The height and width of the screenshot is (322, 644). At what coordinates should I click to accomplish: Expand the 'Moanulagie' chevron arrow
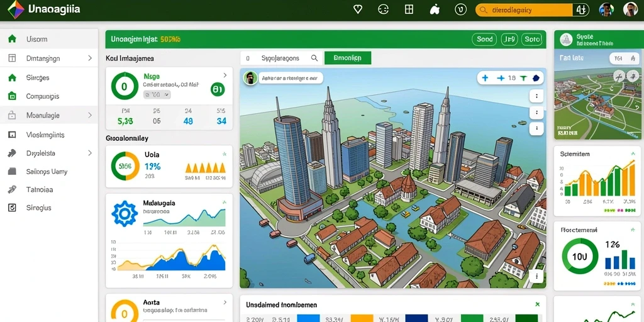pyautogui.click(x=90, y=116)
